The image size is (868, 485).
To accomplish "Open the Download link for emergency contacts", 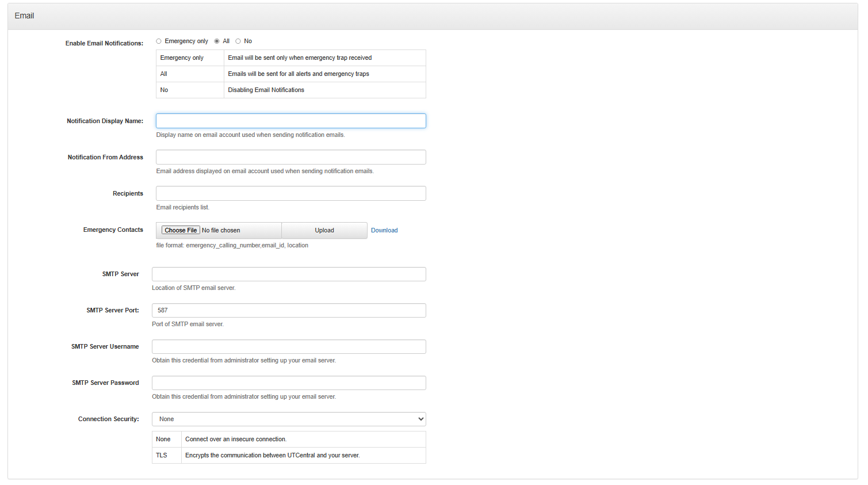I will 384,230.
